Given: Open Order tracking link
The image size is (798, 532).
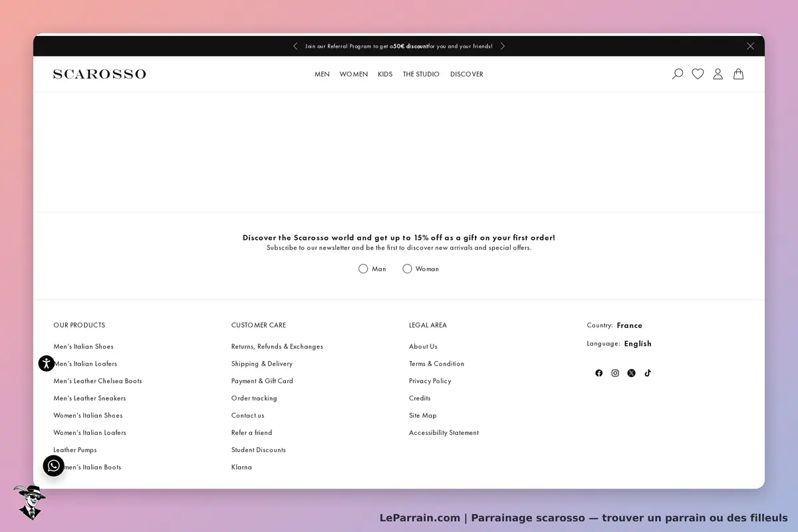Looking at the screenshot, I should point(254,398).
